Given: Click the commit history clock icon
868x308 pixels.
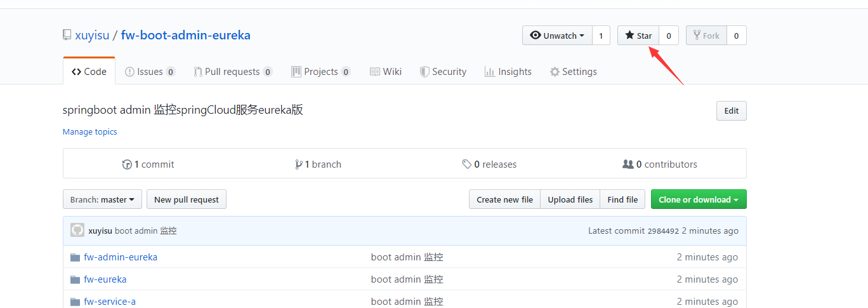Looking at the screenshot, I should coord(127,164).
